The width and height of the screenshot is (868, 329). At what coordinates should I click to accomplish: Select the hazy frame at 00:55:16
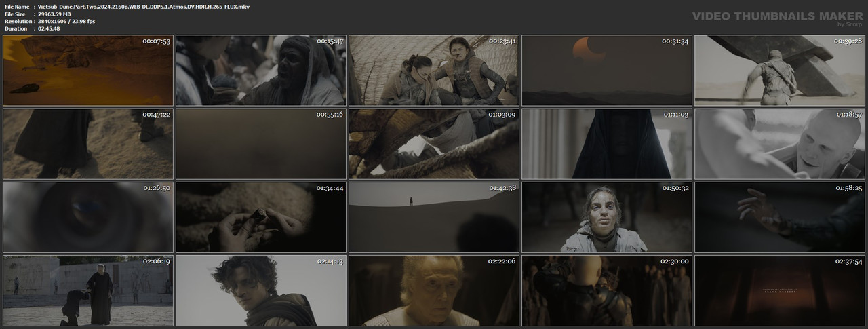pos(261,144)
